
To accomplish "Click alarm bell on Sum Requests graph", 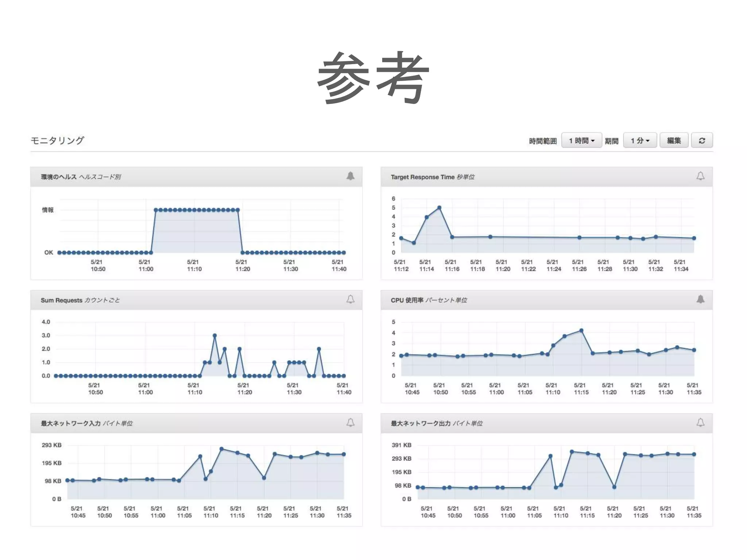I will [350, 300].
